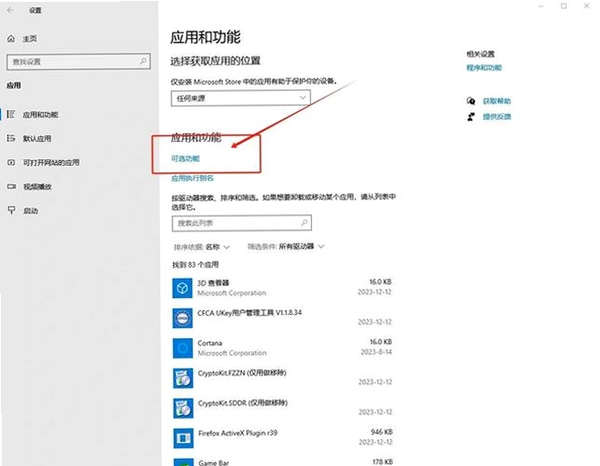Click the CryptoKit.FZZN app icon
The height and width of the screenshot is (466, 600).
coord(183,378)
